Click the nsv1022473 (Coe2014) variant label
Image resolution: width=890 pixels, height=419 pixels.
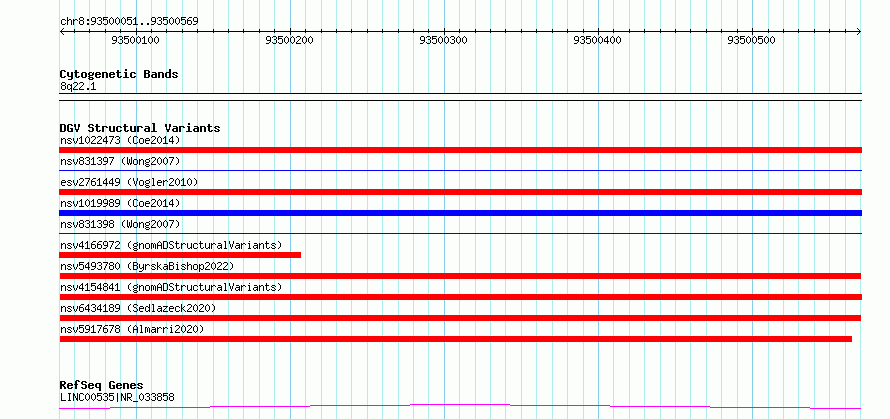[x=120, y=140]
